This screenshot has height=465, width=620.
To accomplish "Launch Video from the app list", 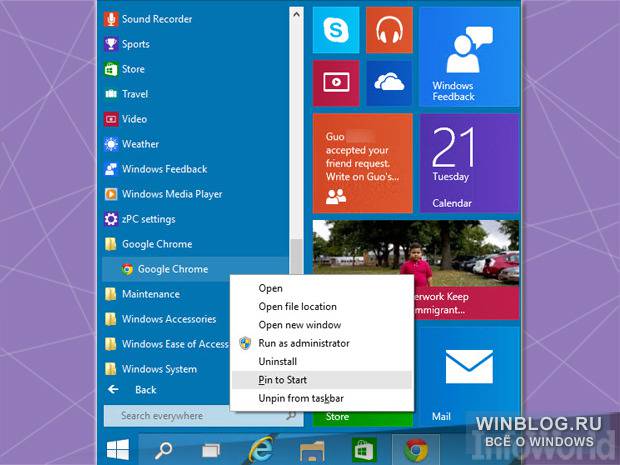I will (126, 119).
